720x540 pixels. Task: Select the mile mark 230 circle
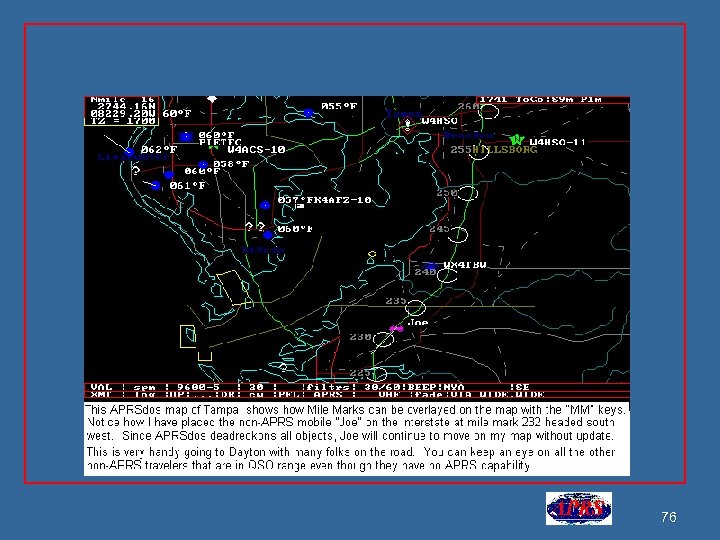[x=383, y=340]
